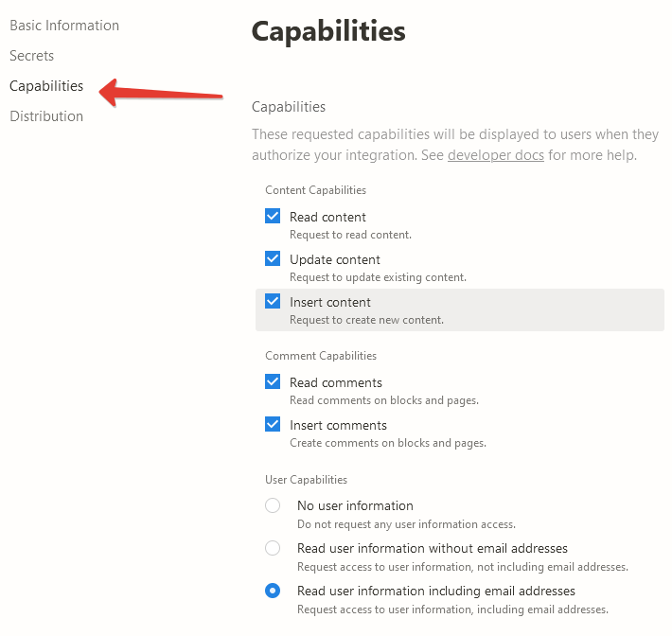Click the 'Do not request any user information access' text
Screen dimensions: 672x636
point(406,524)
